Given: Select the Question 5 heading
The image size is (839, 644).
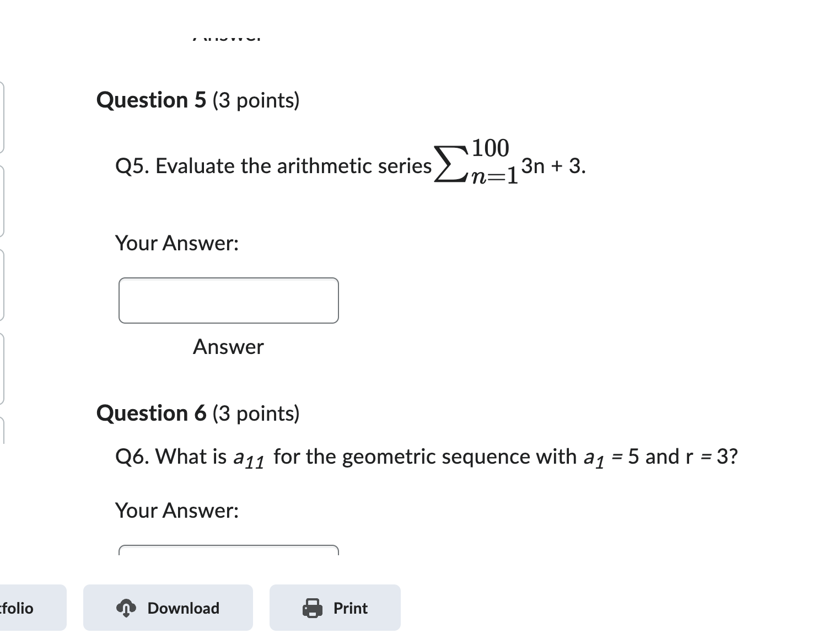Looking at the screenshot, I should [x=198, y=100].
